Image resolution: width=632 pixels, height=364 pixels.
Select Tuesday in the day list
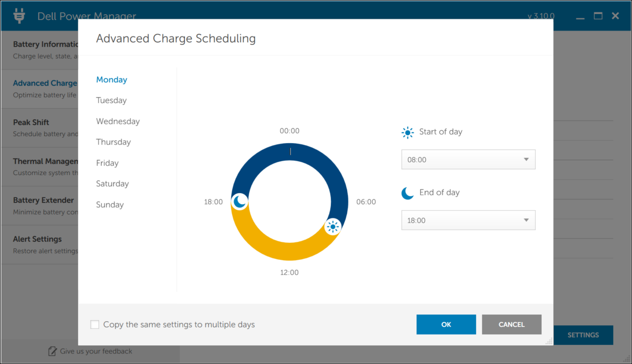click(x=111, y=100)
